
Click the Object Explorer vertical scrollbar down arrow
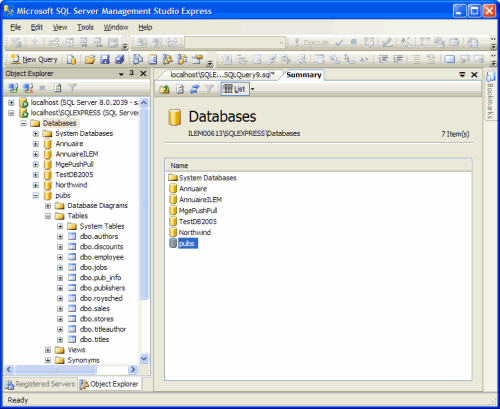tap(144, 359)
